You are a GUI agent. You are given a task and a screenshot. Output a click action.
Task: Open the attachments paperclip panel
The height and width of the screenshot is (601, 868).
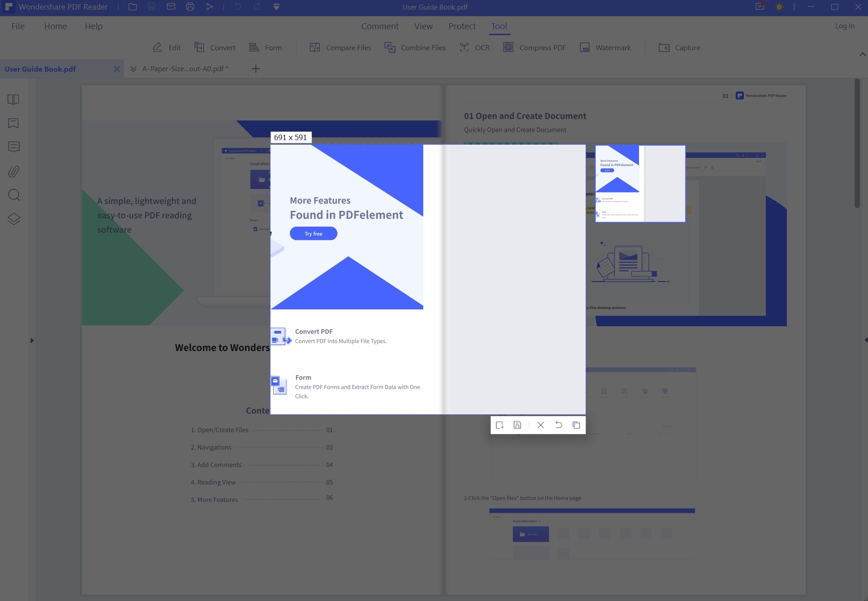pos(14,171)
